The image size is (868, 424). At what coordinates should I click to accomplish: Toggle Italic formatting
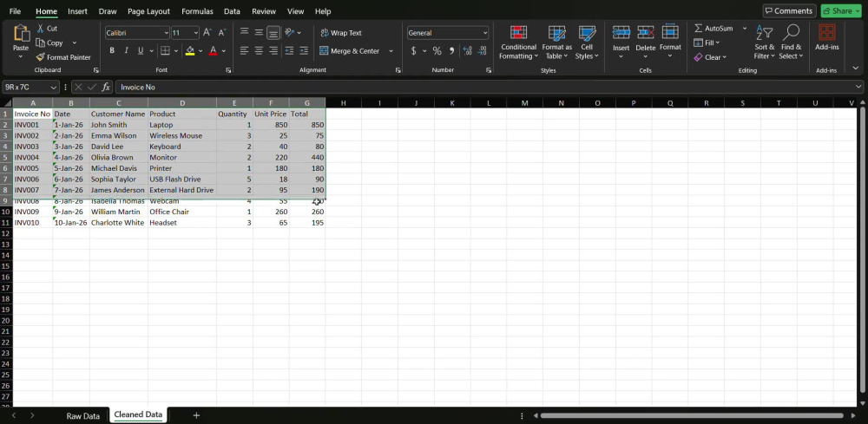[126, 51]
